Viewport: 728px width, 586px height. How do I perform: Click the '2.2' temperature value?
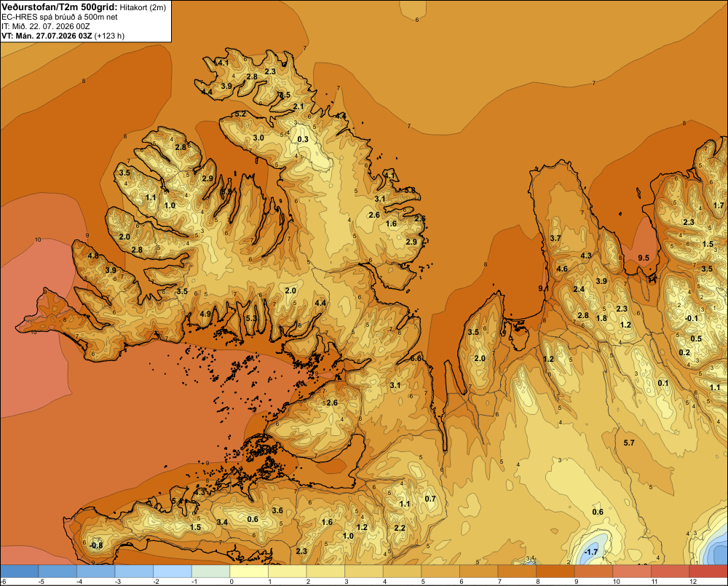pos(399,528)
